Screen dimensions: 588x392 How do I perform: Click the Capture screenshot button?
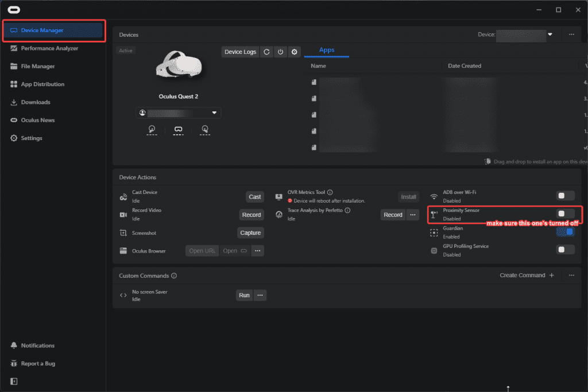(x=250, y=233)
